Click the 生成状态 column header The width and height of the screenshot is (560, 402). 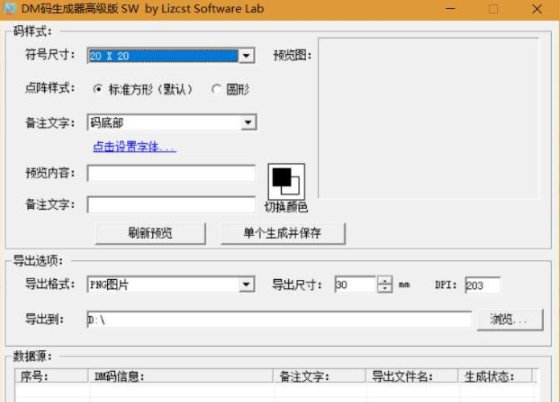pos(495,376)
